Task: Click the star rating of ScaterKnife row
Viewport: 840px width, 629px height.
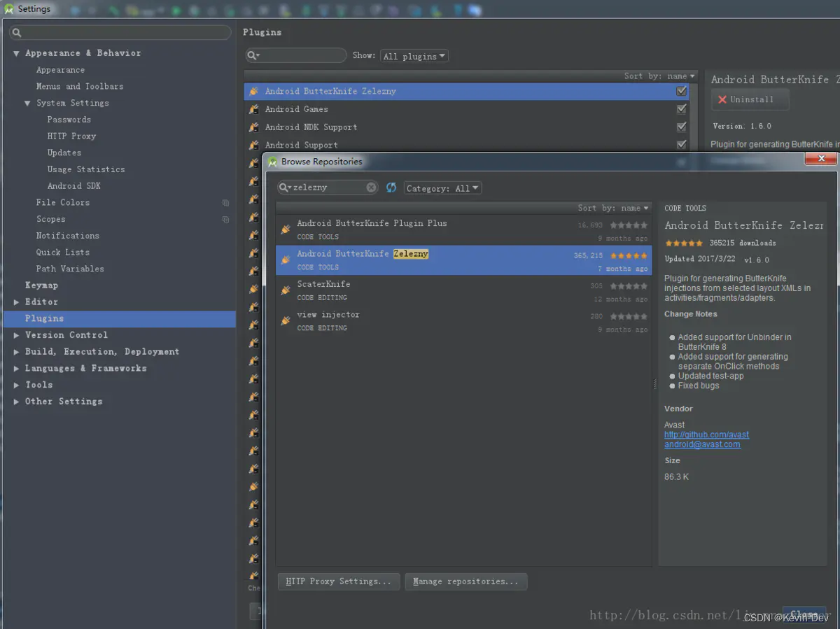Action: click(x=629, y=286)
